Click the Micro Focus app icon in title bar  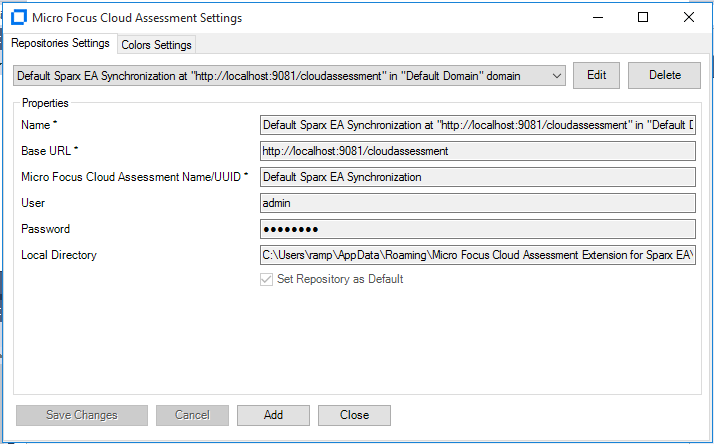pos(19,17)
